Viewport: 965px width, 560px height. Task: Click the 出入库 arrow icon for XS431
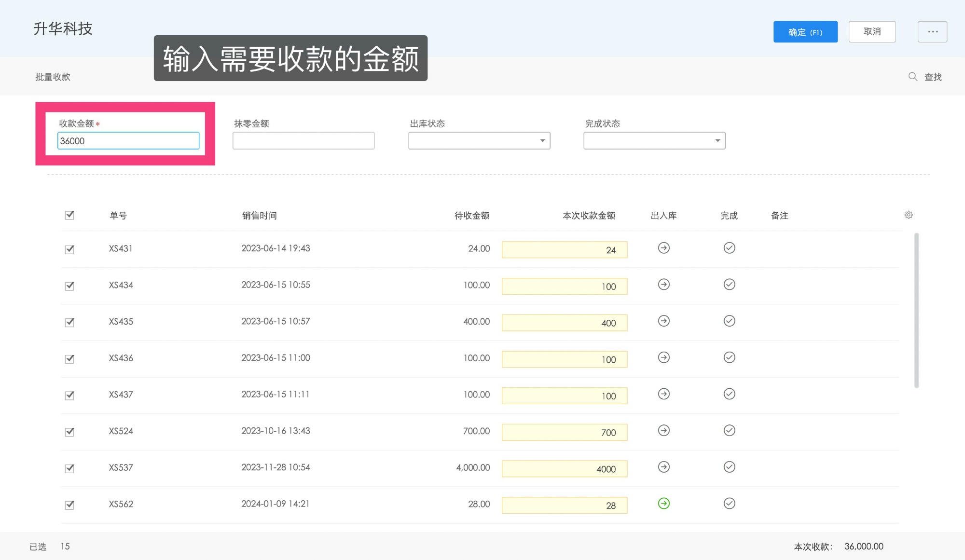click(x=664, y=248)
